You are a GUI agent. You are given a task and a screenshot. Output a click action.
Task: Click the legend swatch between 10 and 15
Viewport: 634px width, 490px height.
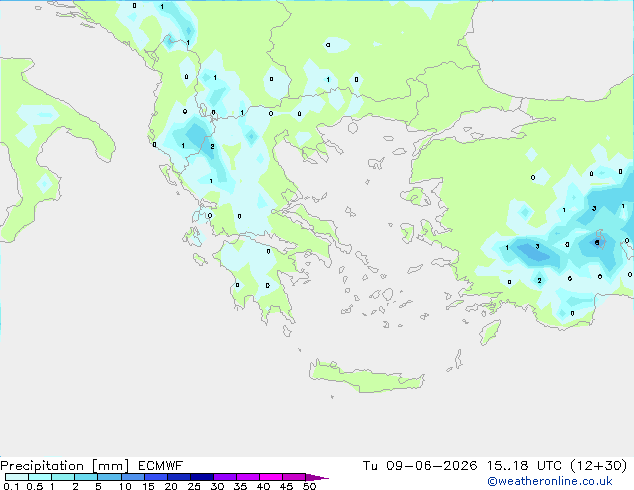point(132,477)
